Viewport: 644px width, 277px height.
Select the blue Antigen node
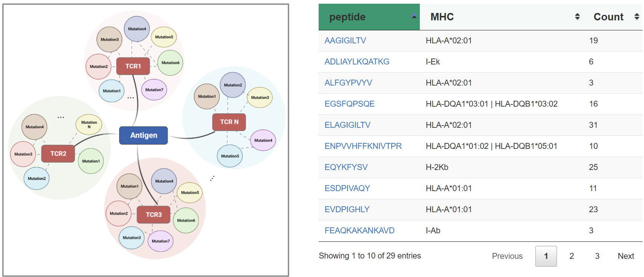[x=143, y=136]
